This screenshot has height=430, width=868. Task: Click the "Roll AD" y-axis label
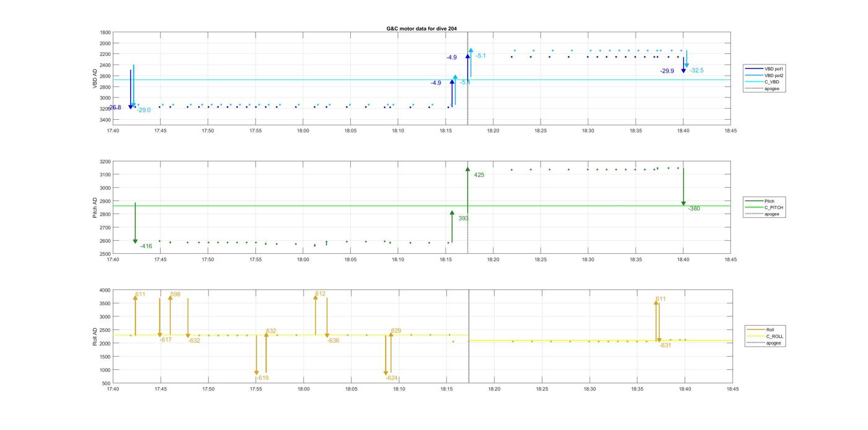(95, 336)
